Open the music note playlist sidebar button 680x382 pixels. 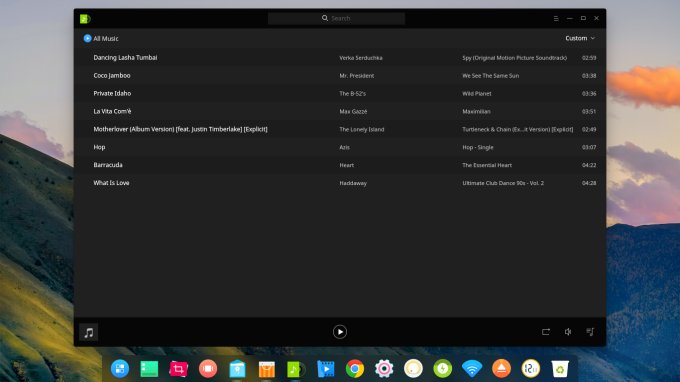click(89, 333)
